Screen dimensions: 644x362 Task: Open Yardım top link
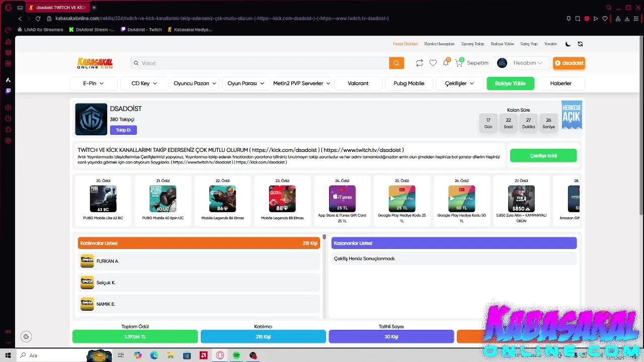coord(550,44)
